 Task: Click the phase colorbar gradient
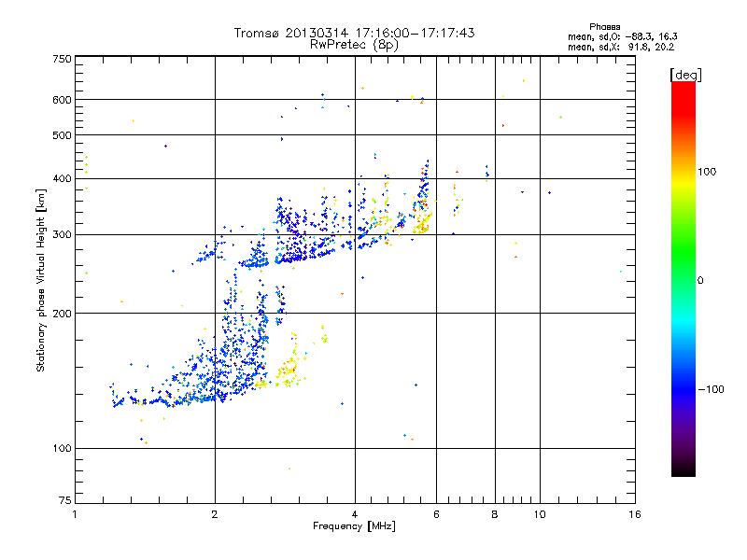(684, 279)
